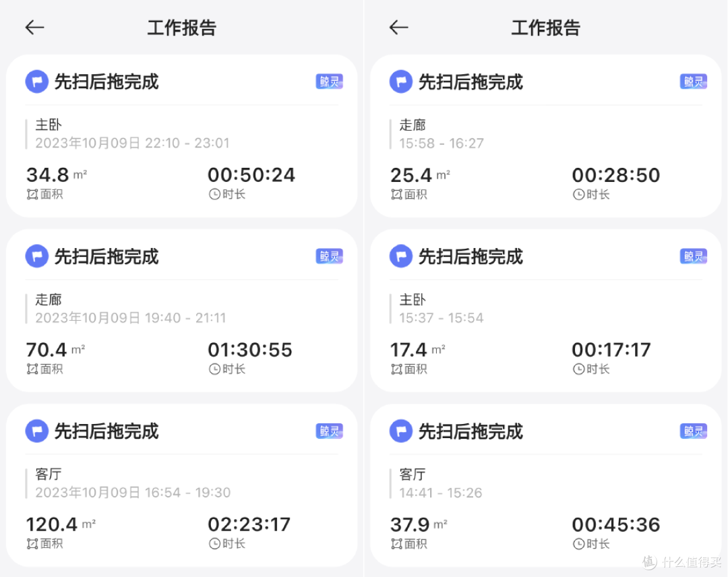The height and width of the screenshot is (577, 728).
Task: Tap the flag icon on 客厅 16:54 card
Action: pos(36,431)
